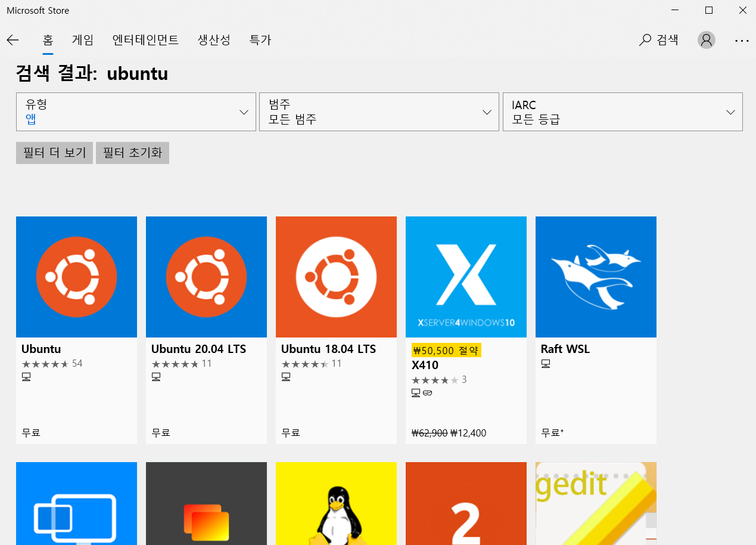Click the 검색 결과: ubuntu heading

click(92, 74)
